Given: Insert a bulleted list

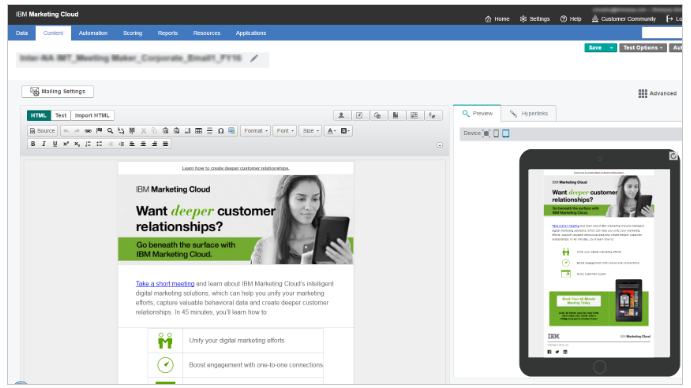Looking at the screenshot, I should (99, 144).
